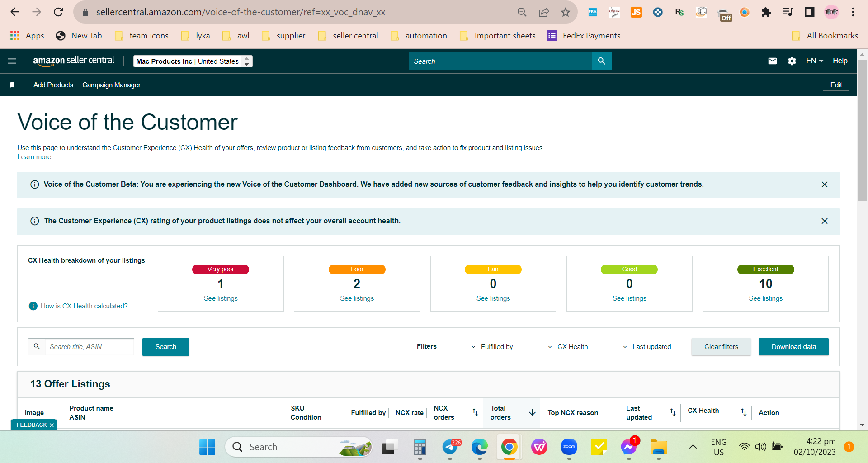Open the seller central bookmark folder

point(348,36)
